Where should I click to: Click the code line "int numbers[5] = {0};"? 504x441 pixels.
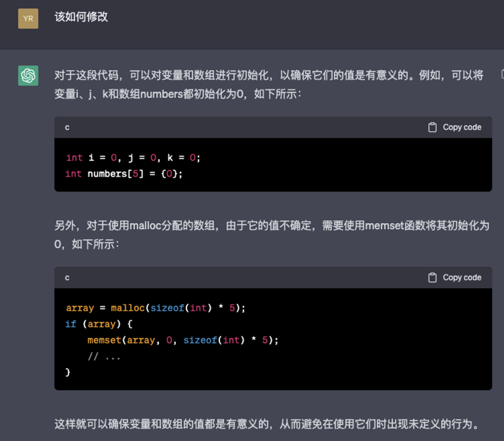(x=123, y=174)
